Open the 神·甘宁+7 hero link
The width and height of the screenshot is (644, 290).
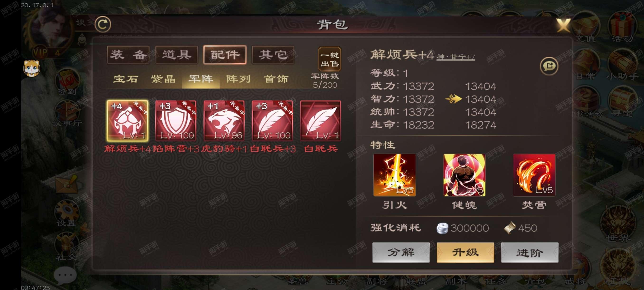[456, 57]
